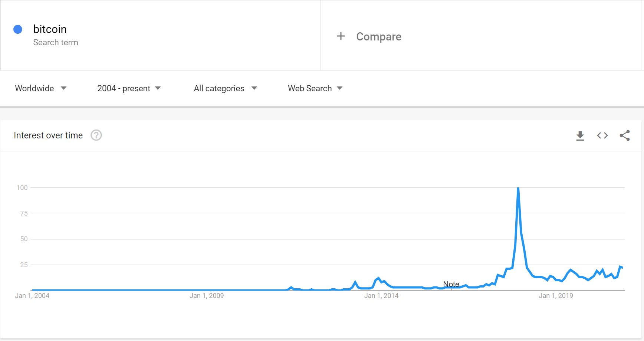644x341 pixels.
Task: Click the Compare text to add term
Action: click(379, 37)
